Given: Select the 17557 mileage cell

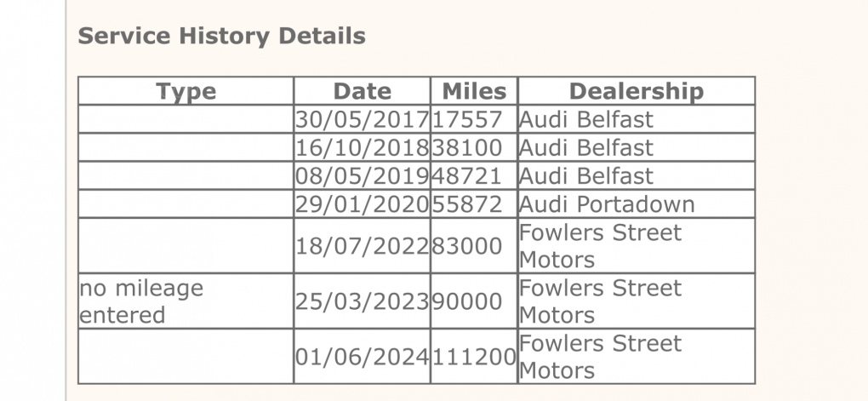Looking at the screenshot, I should click(x=468, y=119).
